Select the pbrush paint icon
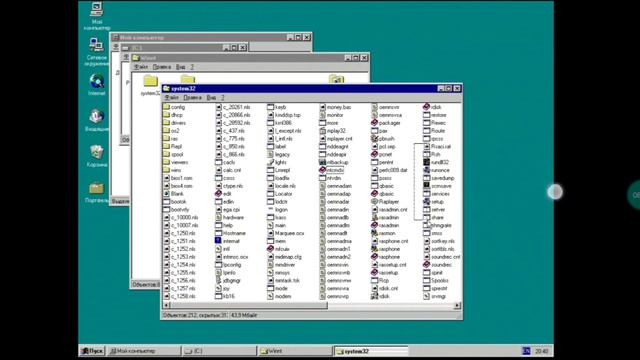Screen dimensions: 640x360 (374, 139)
